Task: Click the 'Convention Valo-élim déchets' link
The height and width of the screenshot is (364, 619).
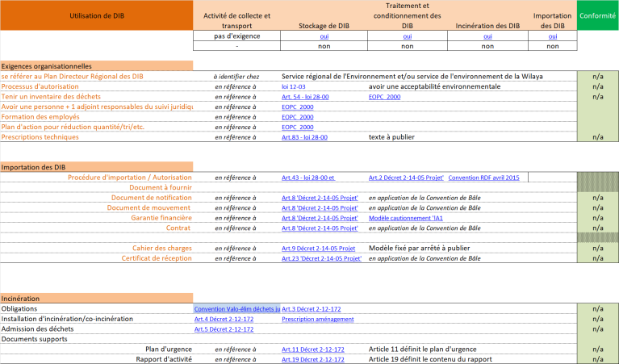Action: (x=236, y=309)
